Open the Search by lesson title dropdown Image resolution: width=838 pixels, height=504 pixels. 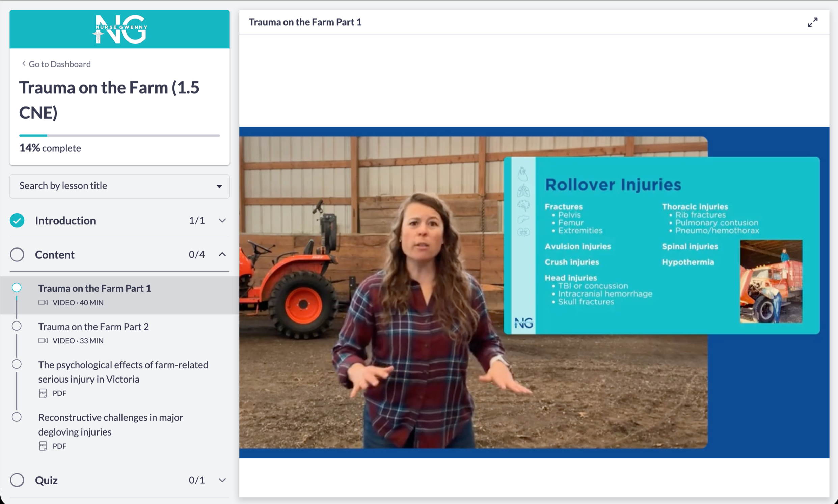[119, 186]
